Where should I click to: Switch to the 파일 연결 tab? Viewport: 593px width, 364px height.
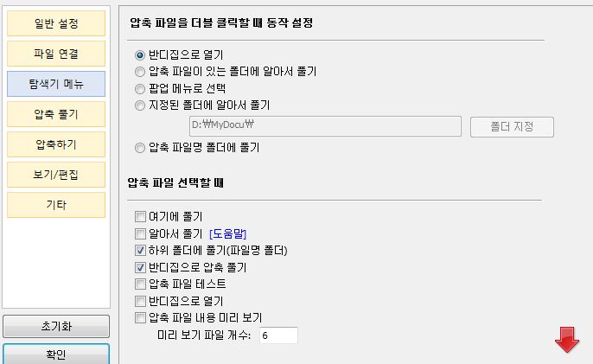point(56,54)
